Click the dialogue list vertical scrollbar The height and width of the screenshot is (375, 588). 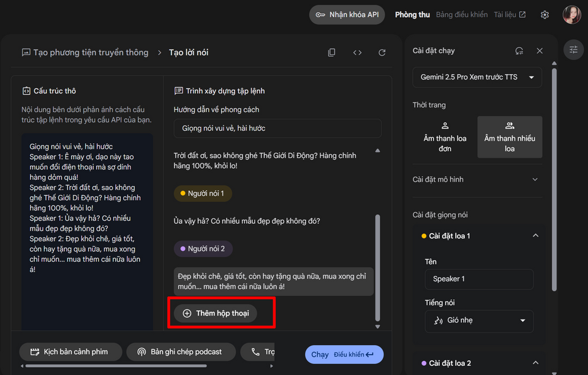tap(378, 268)
